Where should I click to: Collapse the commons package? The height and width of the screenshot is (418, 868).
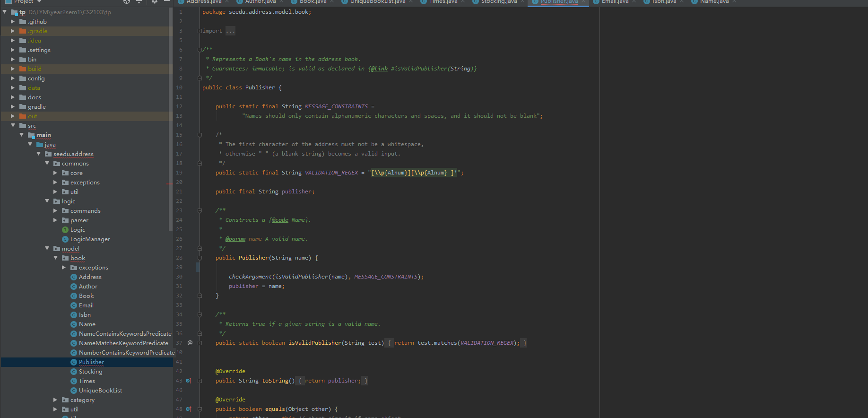click(47, 164)
